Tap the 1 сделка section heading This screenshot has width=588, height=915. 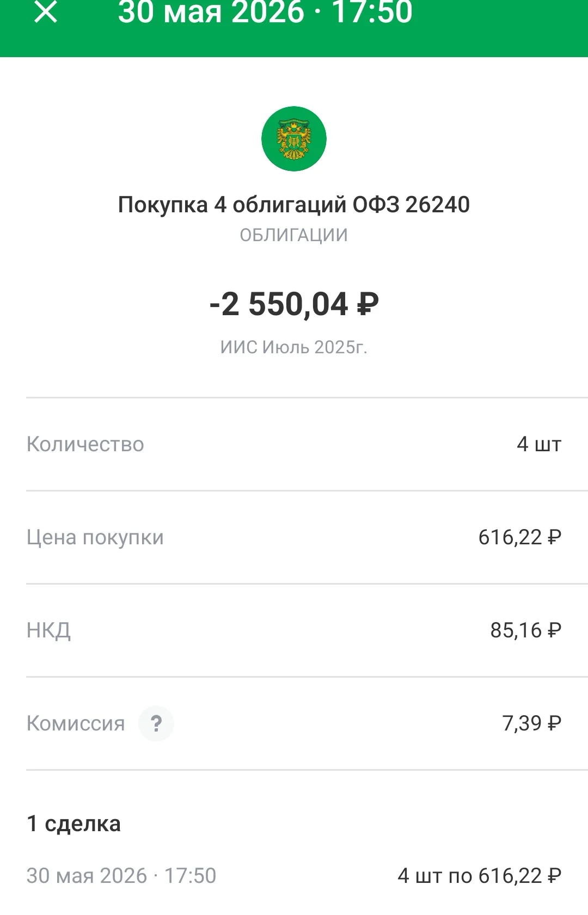73,824
